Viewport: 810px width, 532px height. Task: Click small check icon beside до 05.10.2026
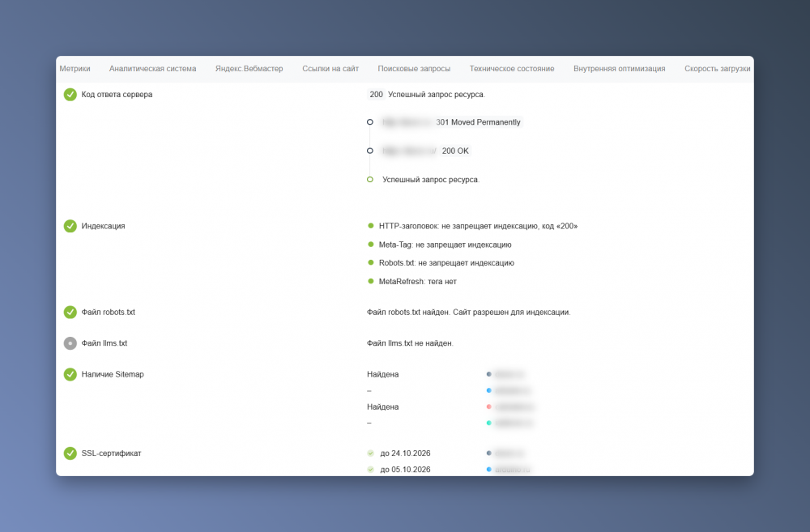[370, 470]
